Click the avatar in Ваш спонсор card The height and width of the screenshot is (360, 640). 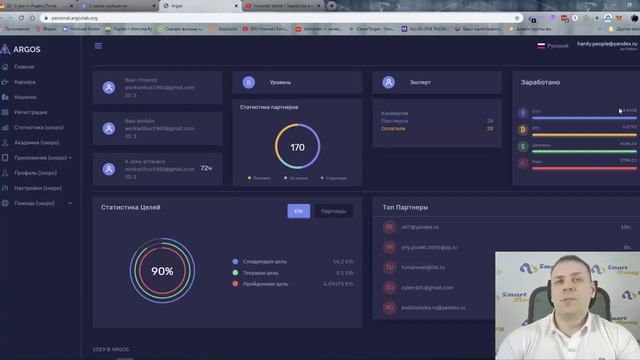[x=109, y=87]
